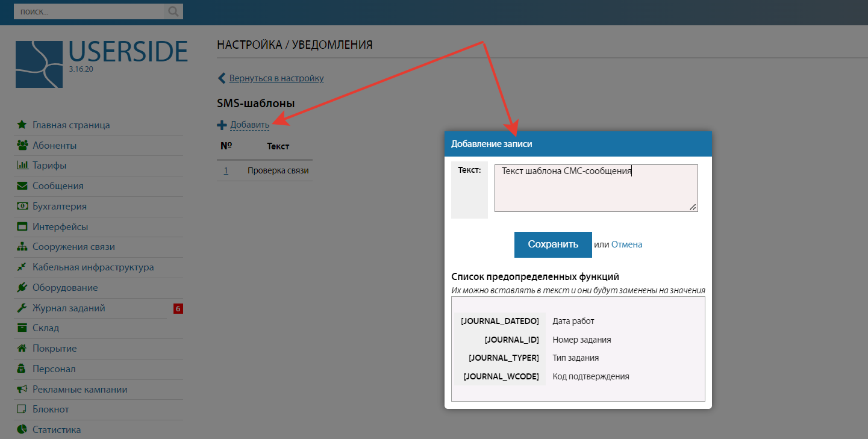
Task: Click the envelope icon beside Сообщения
Action: click(x=22, y=185)
